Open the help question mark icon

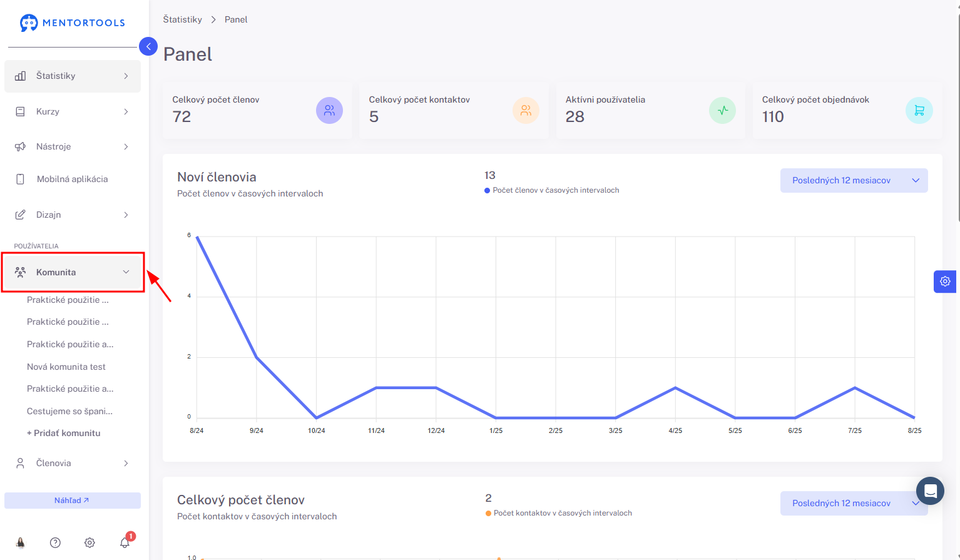click(55, 542)
